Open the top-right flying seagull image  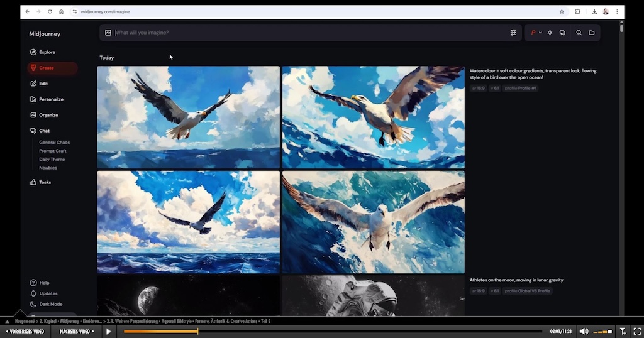[373, 117]
